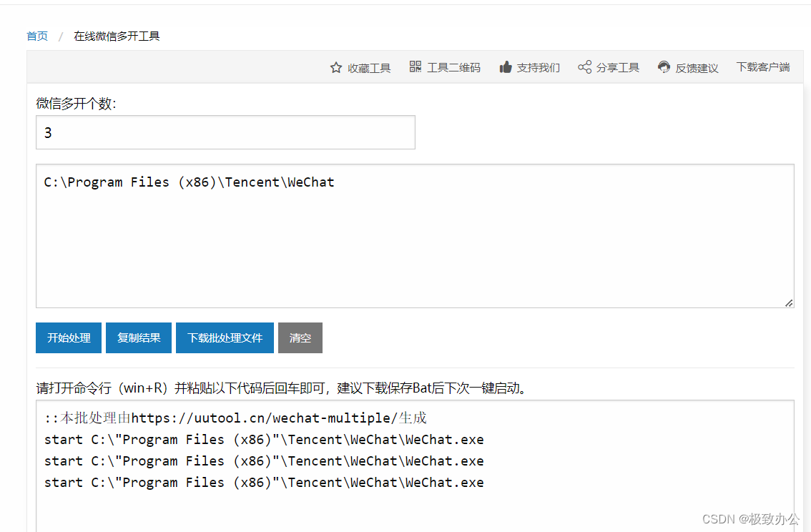Click inside the WeChat install path textarea
811x532 pixels.
click(x=415, y=236)
